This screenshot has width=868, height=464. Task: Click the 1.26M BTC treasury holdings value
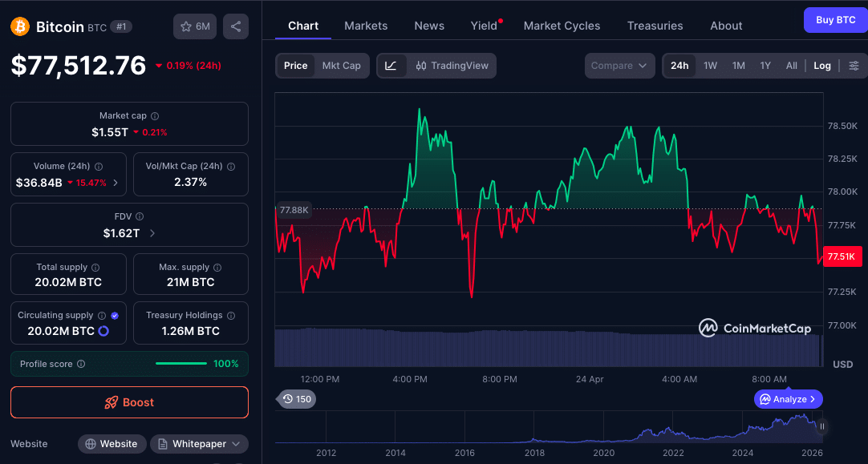(x=190, y=331)
